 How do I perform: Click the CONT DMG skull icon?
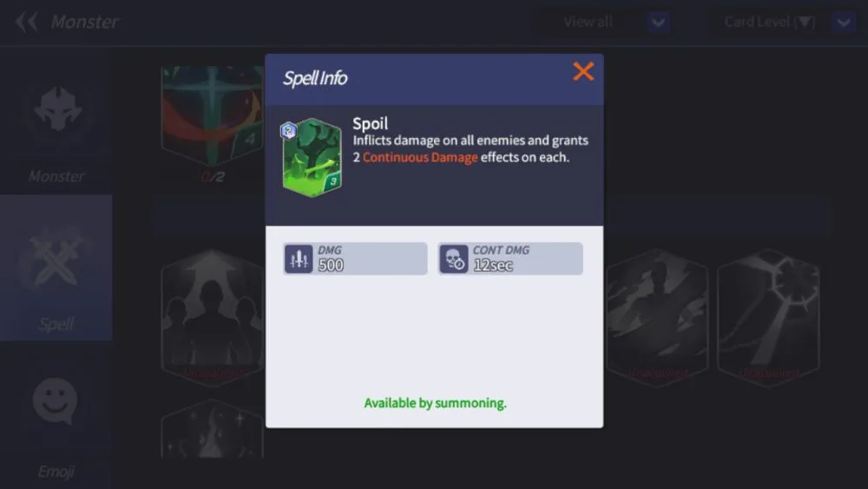(454, 259)
